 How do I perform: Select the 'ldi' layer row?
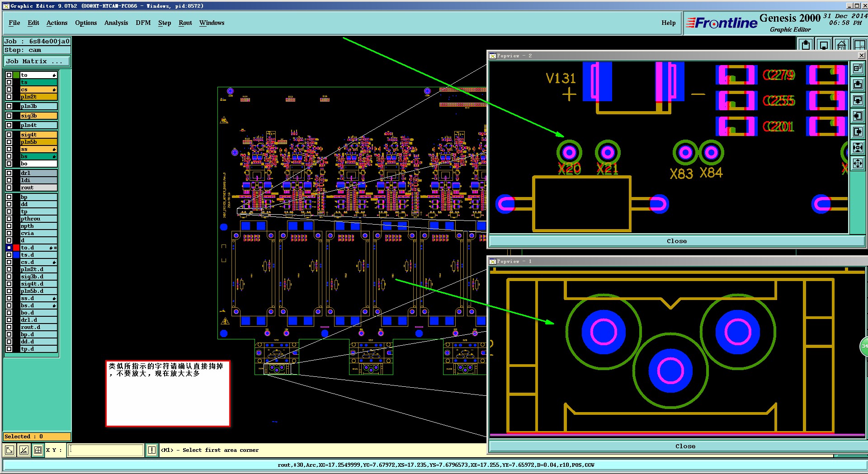pyautogui.click(x=38, y=180)
